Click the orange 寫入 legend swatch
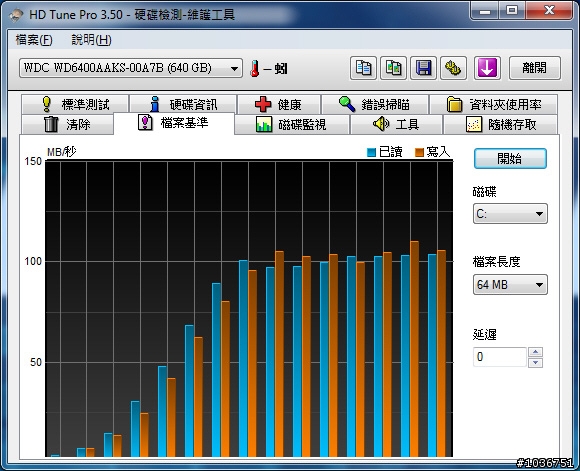This screenshot has height=471, width=580. [x=419, y=152]
